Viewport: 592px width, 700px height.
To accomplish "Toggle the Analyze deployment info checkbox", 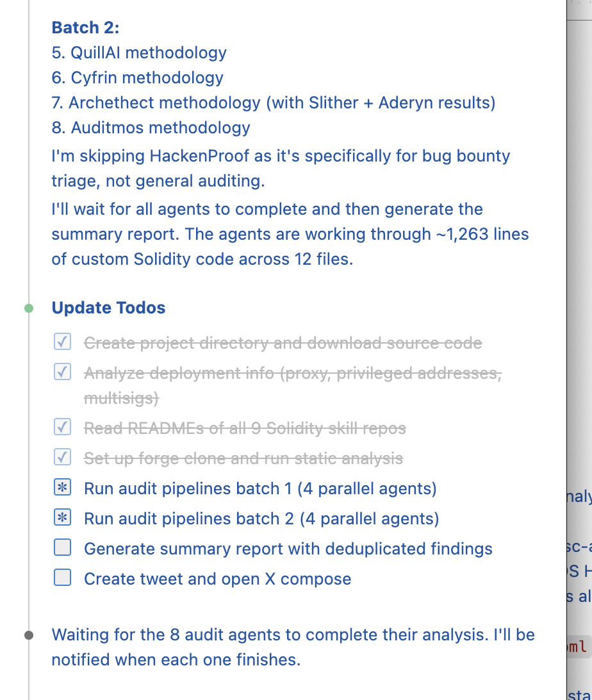I will point(63,372).
